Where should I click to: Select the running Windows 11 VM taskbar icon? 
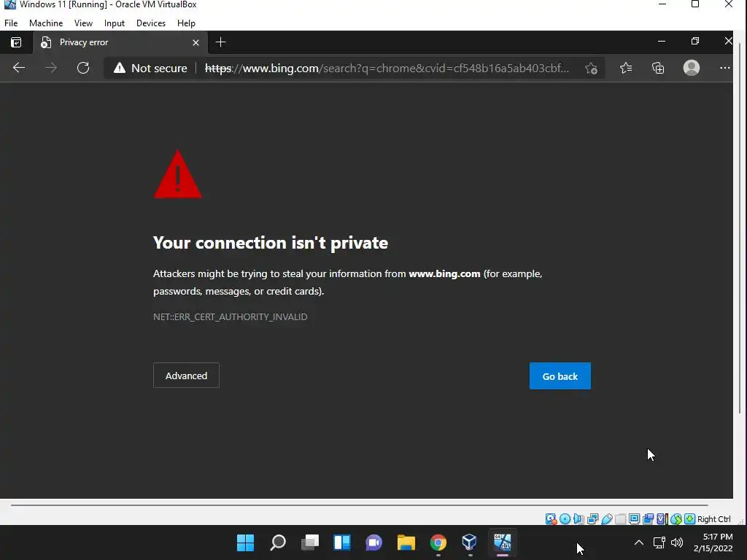(502, 542)
